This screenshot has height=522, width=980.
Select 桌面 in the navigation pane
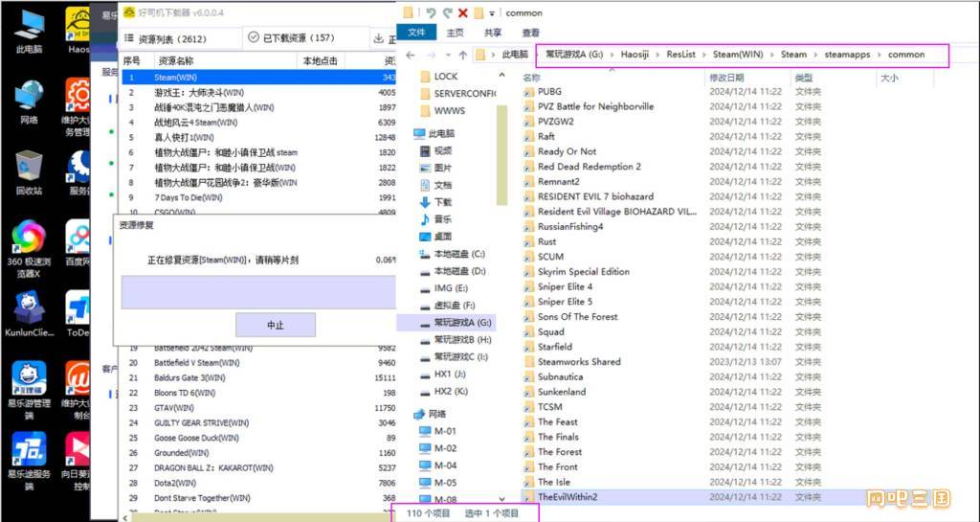436,237
